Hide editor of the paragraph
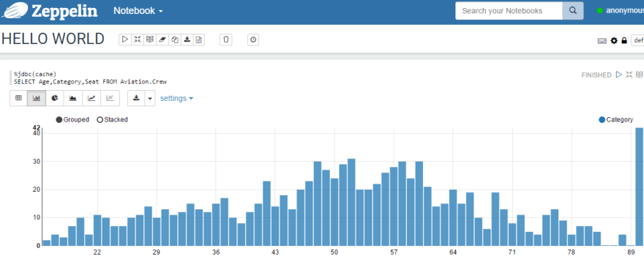This screenshot has height=270, width=644. point(629,75)
